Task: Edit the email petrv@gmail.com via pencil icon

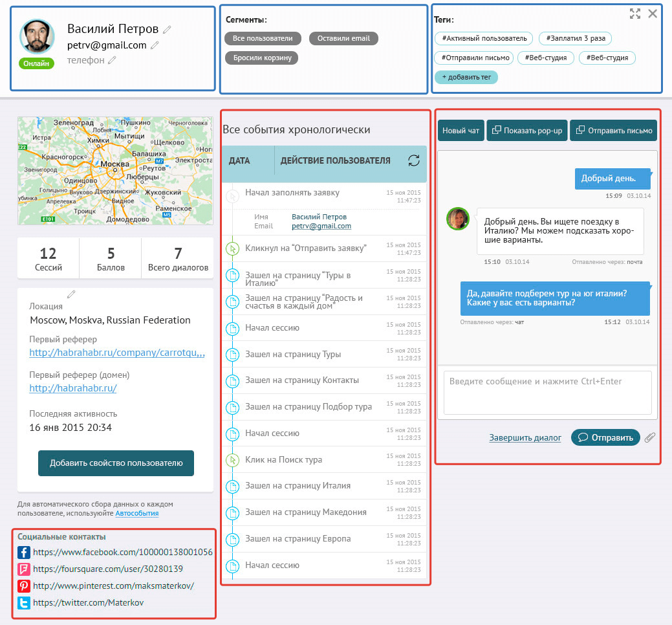Action: coord(155,45)
